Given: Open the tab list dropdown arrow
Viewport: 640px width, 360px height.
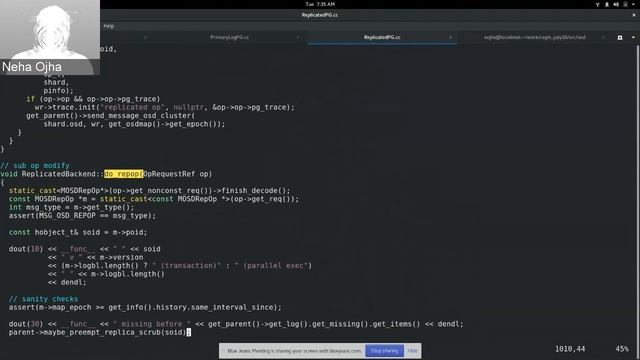Looking at the screenshot, I should 633,37.
